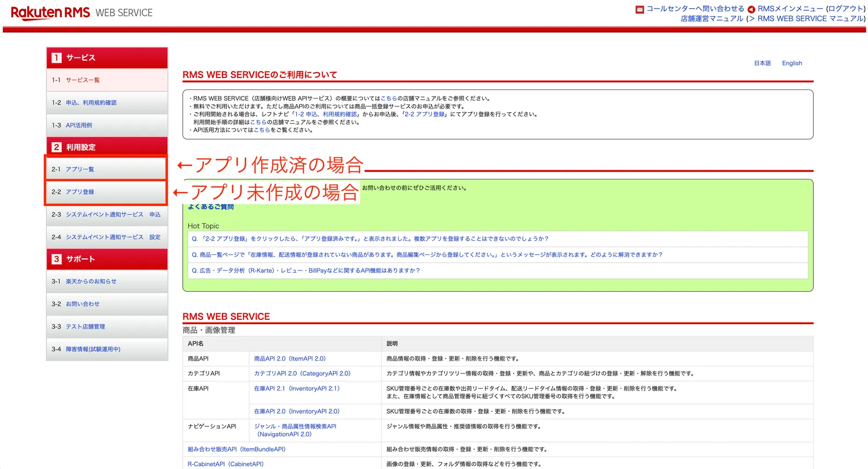Click the サービス section header

point(107,57)
